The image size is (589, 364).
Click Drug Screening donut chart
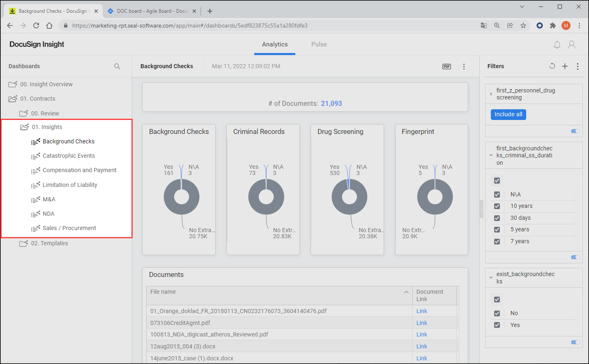click(x=350, y=197)
